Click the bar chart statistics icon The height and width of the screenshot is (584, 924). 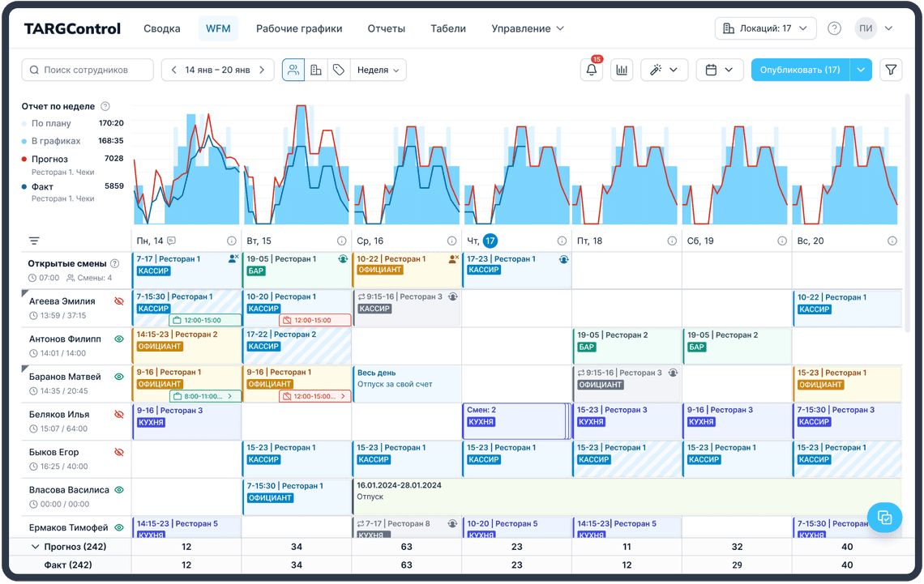[622, 70]
